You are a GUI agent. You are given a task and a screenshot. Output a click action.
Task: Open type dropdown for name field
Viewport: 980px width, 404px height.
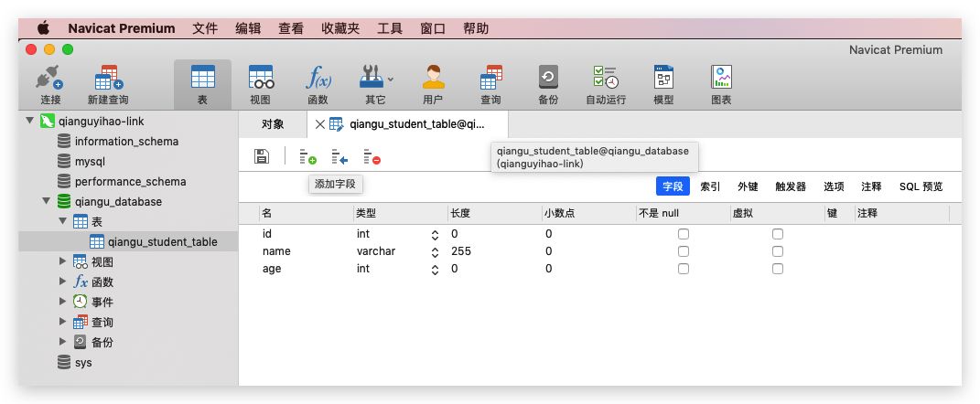[435, 252]
